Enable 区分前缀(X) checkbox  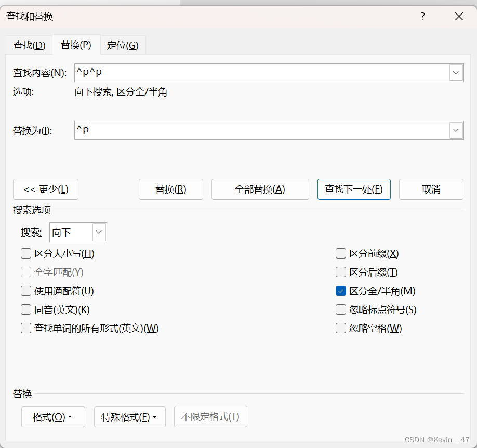[x=341, y=253]
